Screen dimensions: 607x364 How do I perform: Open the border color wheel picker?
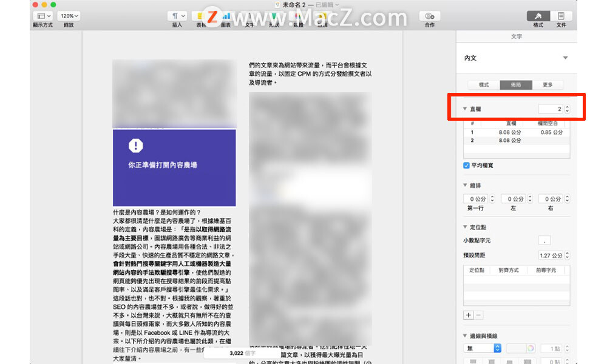(x=531, y=348)
